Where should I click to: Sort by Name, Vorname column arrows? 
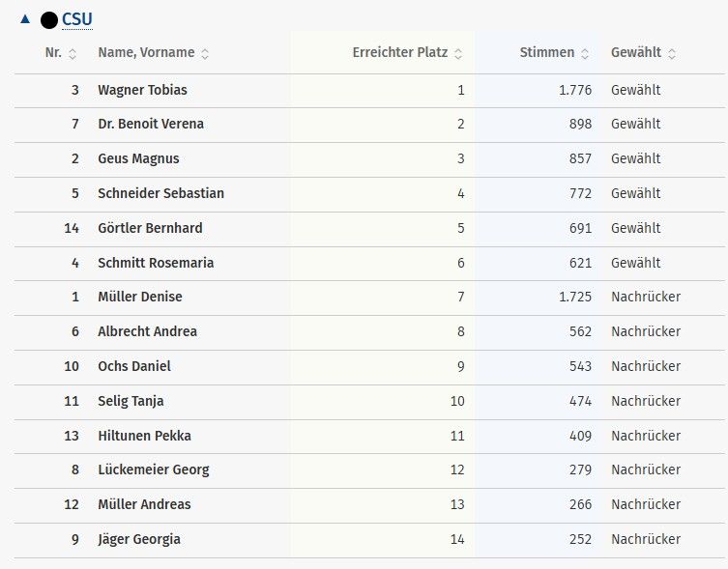coord(205,53)
